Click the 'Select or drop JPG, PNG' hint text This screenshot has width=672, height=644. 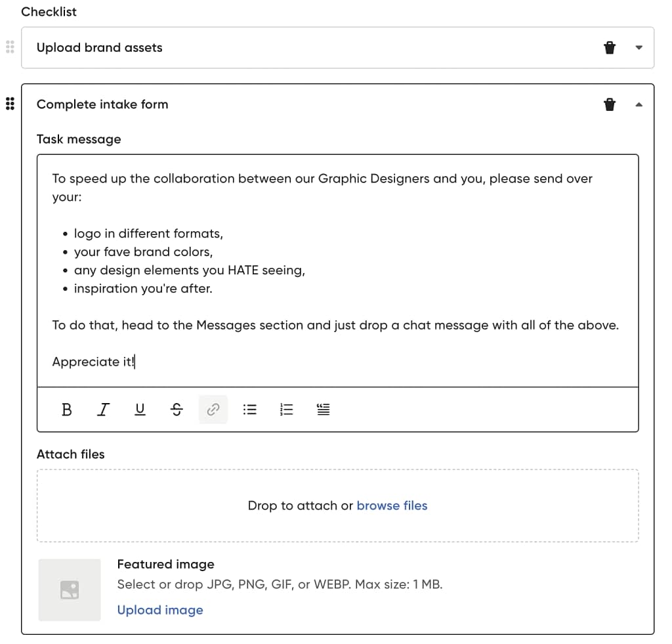pyautogui.click(x=280, y=584)
